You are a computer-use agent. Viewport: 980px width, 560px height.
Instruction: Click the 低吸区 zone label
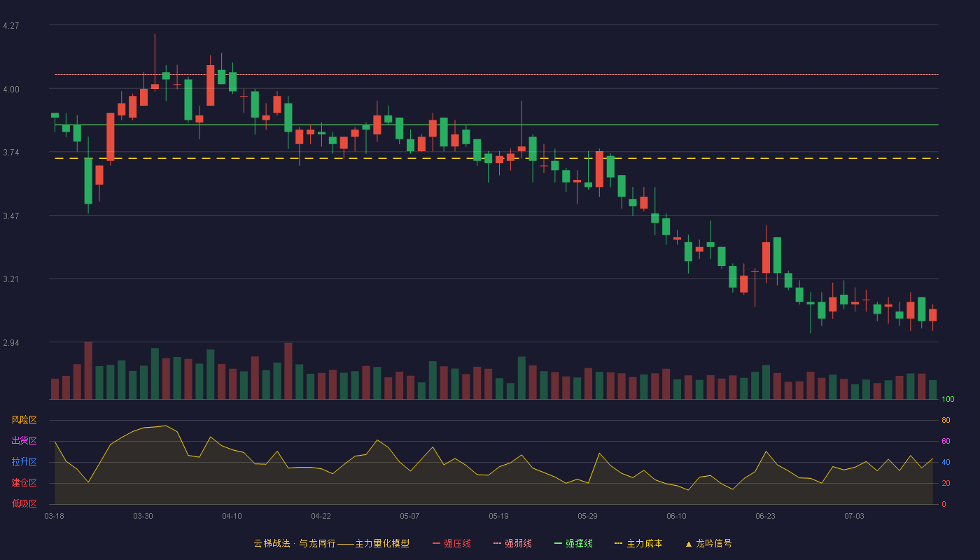pyautogui.click(x=24, y=503)
